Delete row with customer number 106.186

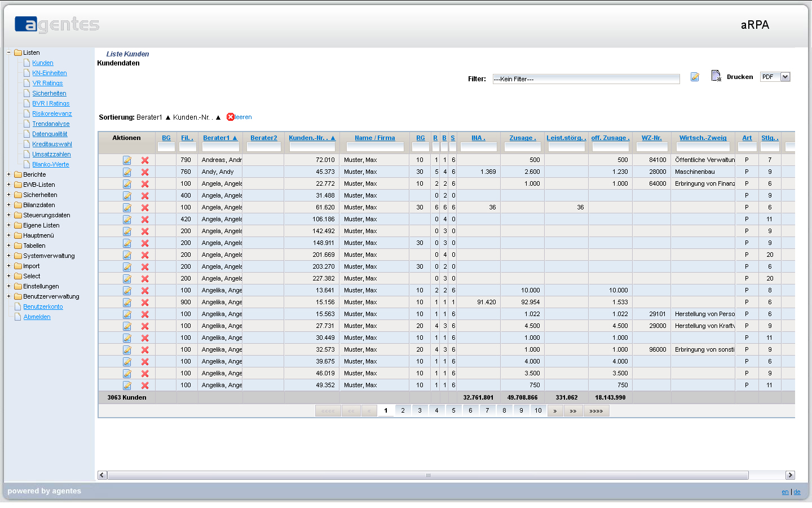point(145,220)
